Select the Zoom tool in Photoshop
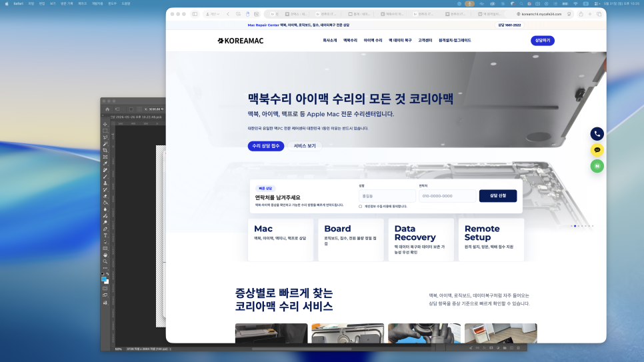 click(x=105, y=261)
